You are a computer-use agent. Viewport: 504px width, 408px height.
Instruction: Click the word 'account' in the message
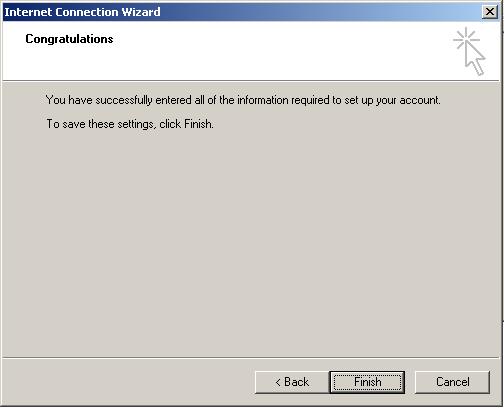tap(419, 100)
